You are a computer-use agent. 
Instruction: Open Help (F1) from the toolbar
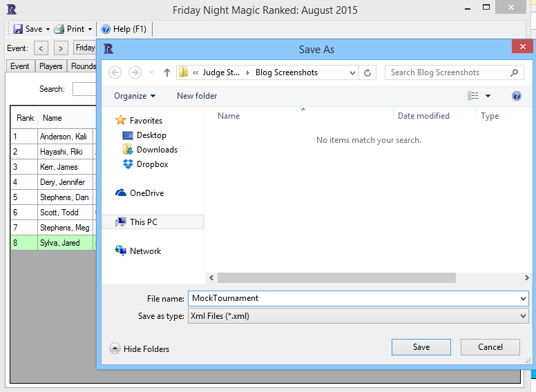[124, 29]
